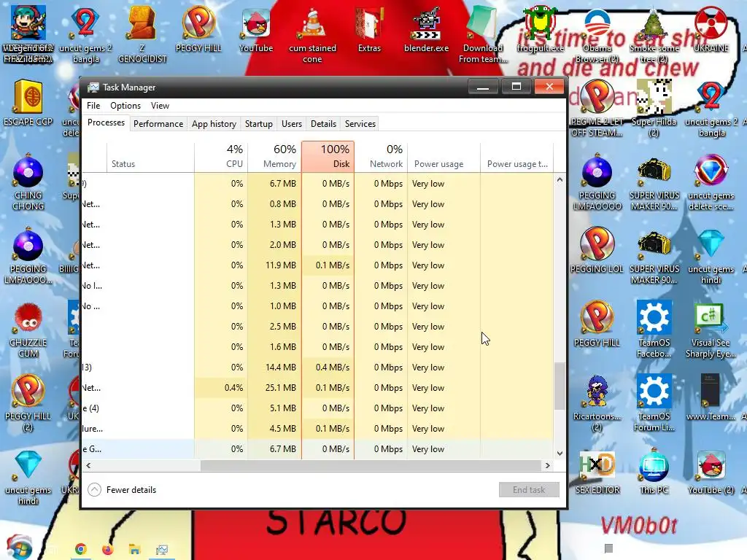Viewport: 747px width, 560px height.
Task: Open the View menu
Action: coord(160,106)
